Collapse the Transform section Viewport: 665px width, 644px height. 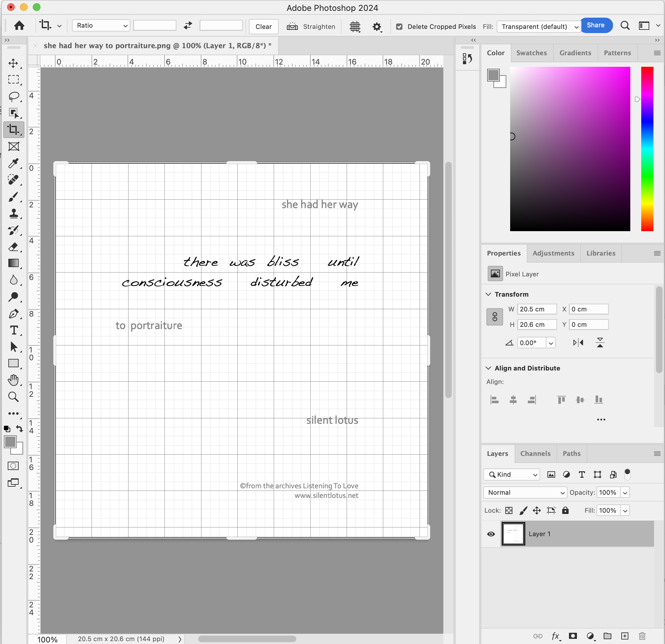pos(488,294)
